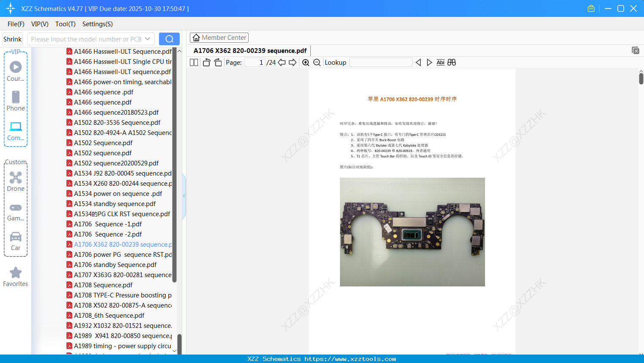
Task: Open A1708_6th Sequence.pdf
Action: (105, 316)
